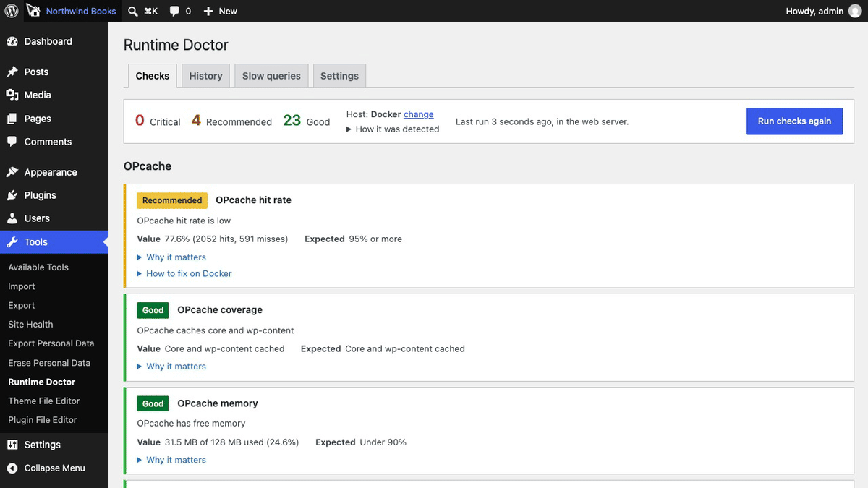
Task: Open Available Tools submenu item
Action: 38,267
